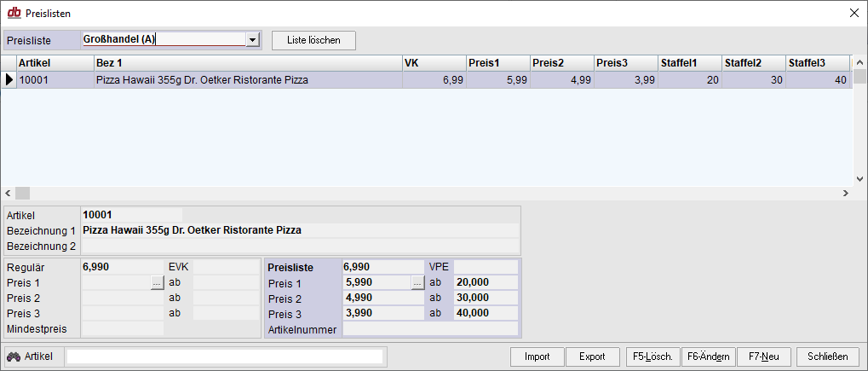This screenshot has height=371, width=868.
Task: Select the Pizza Hawaii row in the table
Action: [x=247, y=80]
